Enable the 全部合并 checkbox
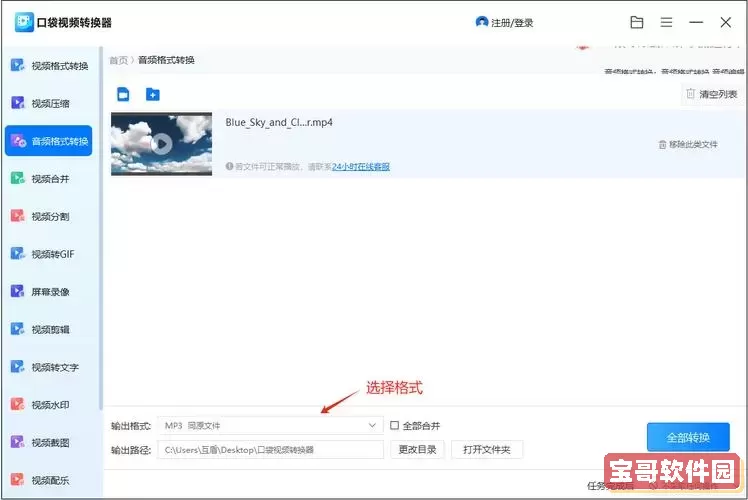This screenshot has height=500, width=748. point(395,425)
